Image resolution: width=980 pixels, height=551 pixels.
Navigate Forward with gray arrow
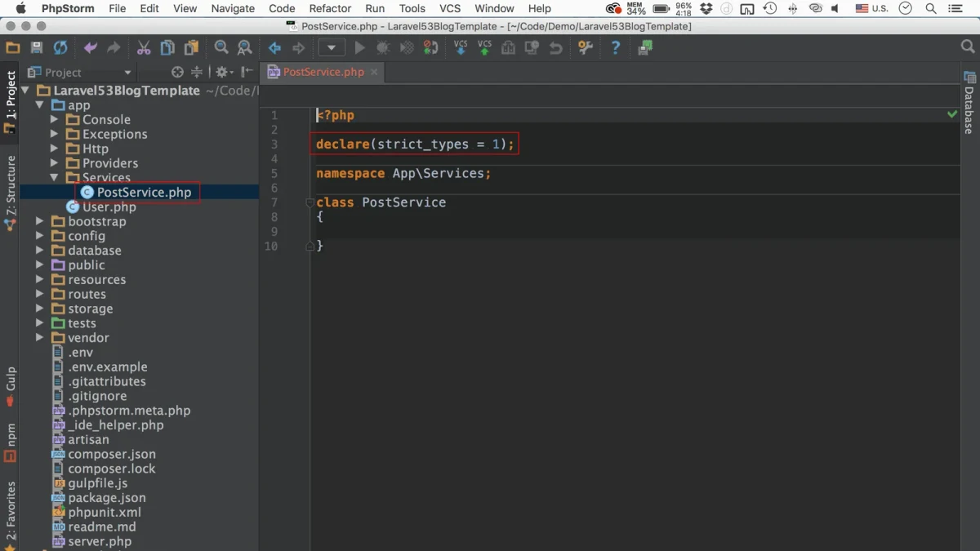click(x=299, y=48)
